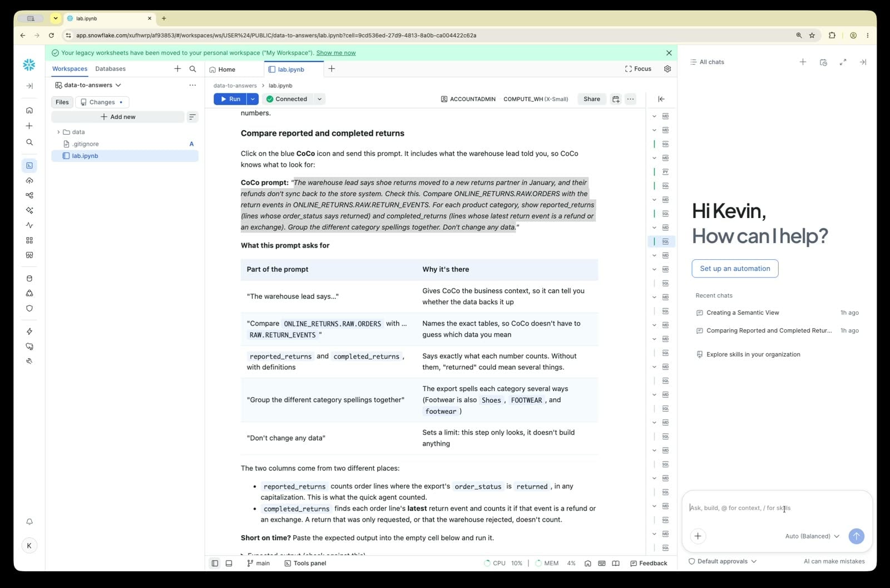Toggle file list sort filter icon
This screenshot has width=890, height=588.
click(192, 117)
